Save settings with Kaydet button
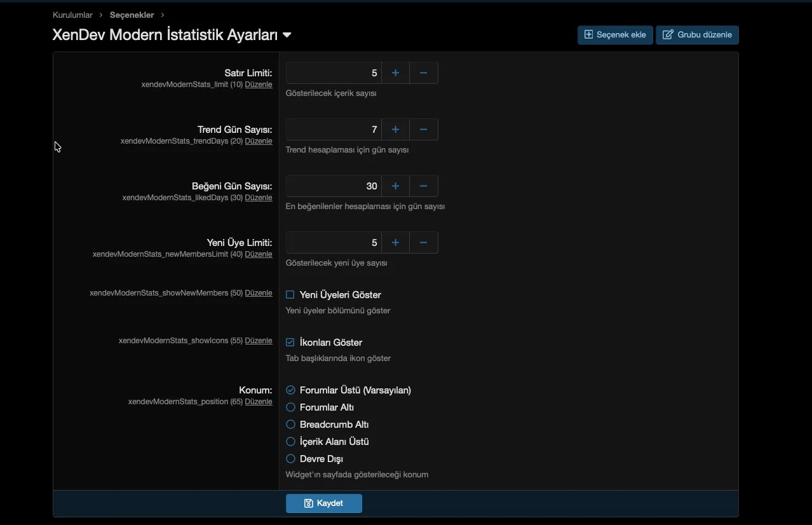 point(324,503)
